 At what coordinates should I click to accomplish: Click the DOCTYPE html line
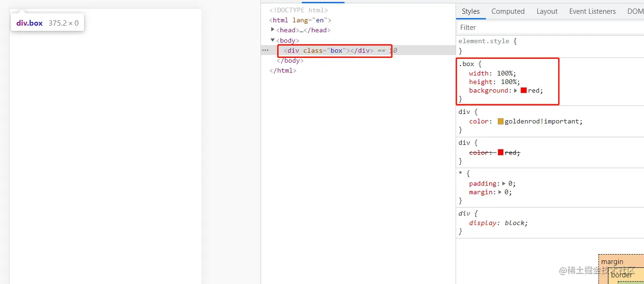(299, 10)
